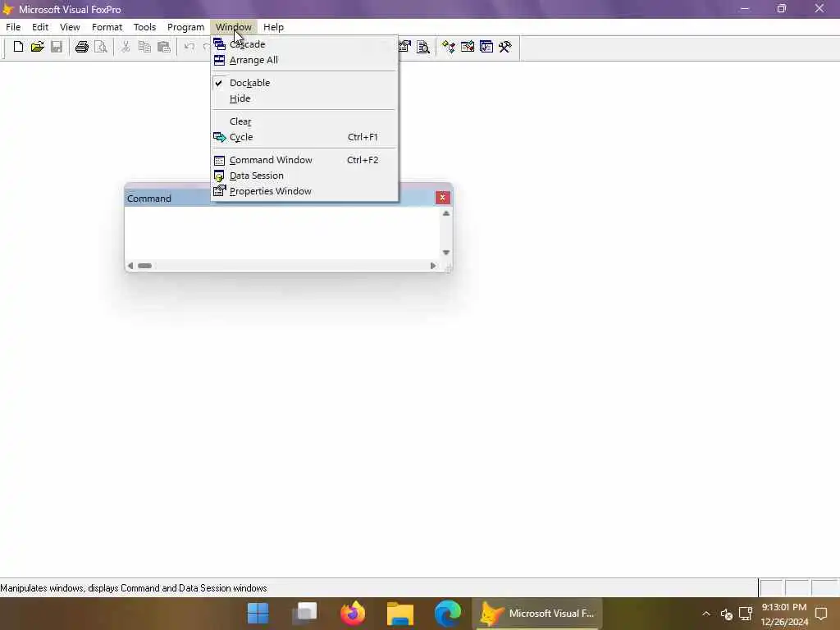Click the Open folder toolbar icon
Screen dimensions: 840x630
[x=37, y=47]
